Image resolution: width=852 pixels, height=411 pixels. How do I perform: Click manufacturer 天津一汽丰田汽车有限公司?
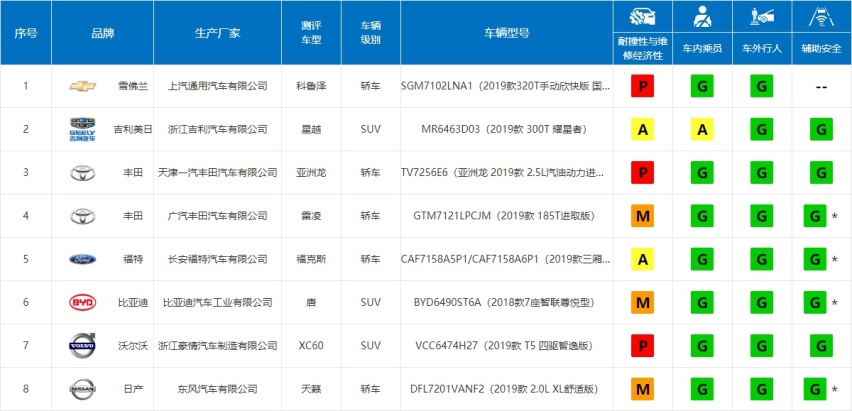[x=217, y=173]
